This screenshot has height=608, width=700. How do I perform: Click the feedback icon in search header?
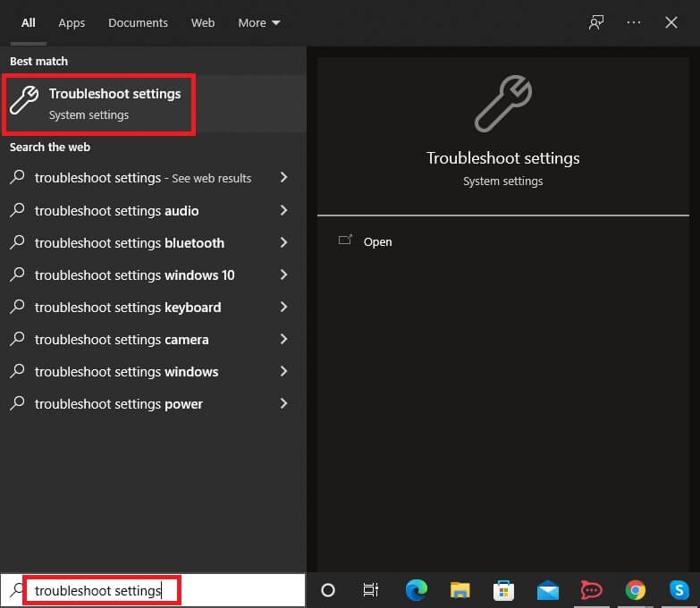tap(596, 22)
